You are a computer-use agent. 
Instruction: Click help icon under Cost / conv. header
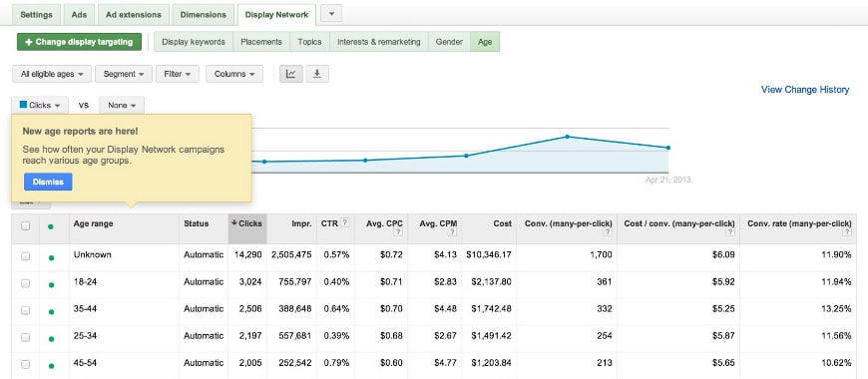tap(730, 233)
